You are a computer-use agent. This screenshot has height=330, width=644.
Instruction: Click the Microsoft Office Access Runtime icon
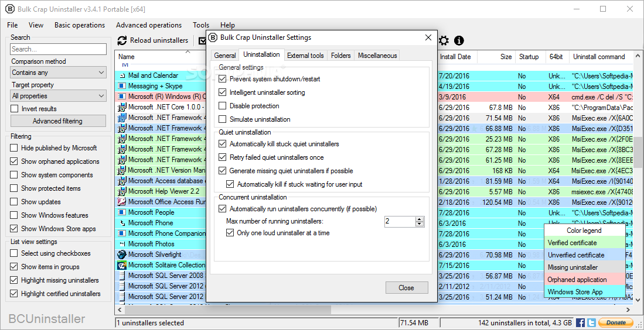click(x=121, y=202)
